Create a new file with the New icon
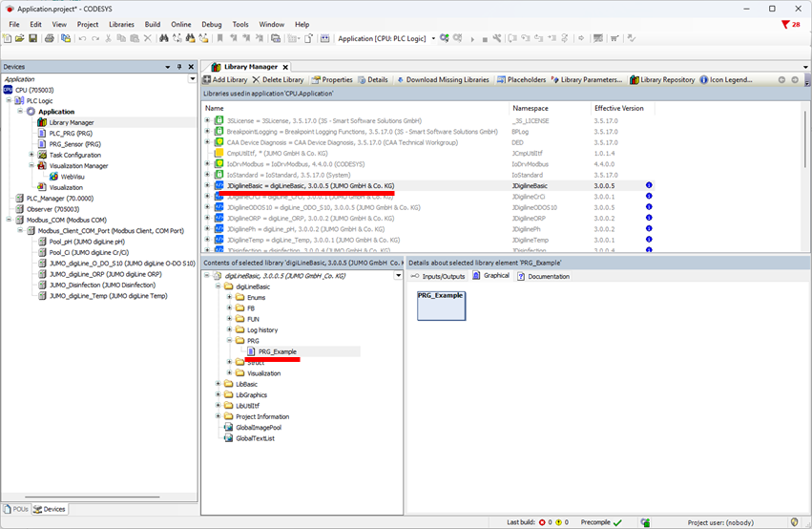812x529 pixels. pyautogui.click(x=8, y=38)
